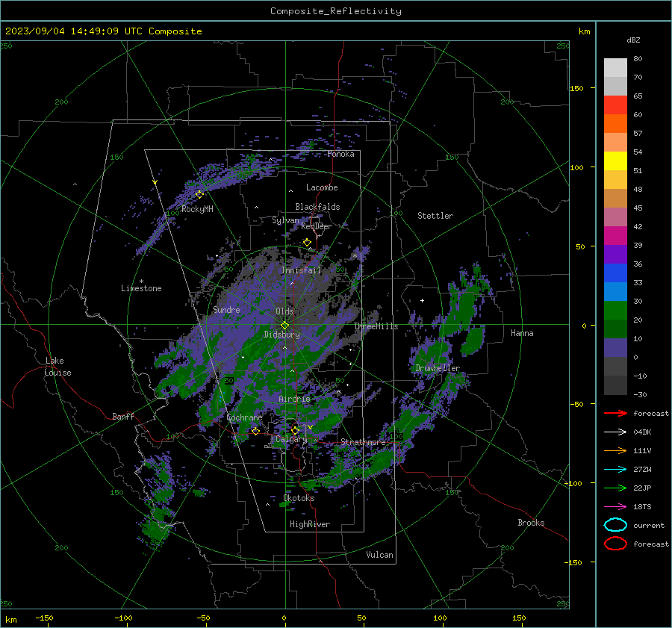Viewport: 672px width, 628px height.
Task: Click the Stettler town label
Action: coord(435,216)
